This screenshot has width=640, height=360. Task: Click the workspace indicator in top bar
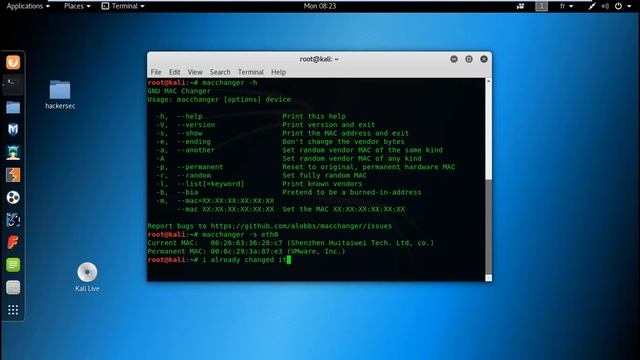pyautogui.click(x=542, y=6)
